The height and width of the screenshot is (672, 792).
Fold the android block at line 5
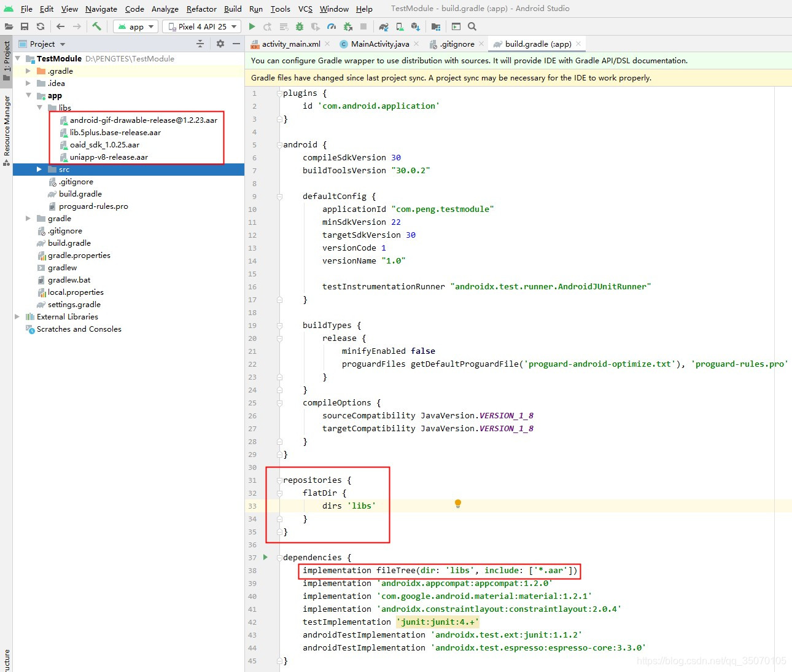tap(279, 145)
